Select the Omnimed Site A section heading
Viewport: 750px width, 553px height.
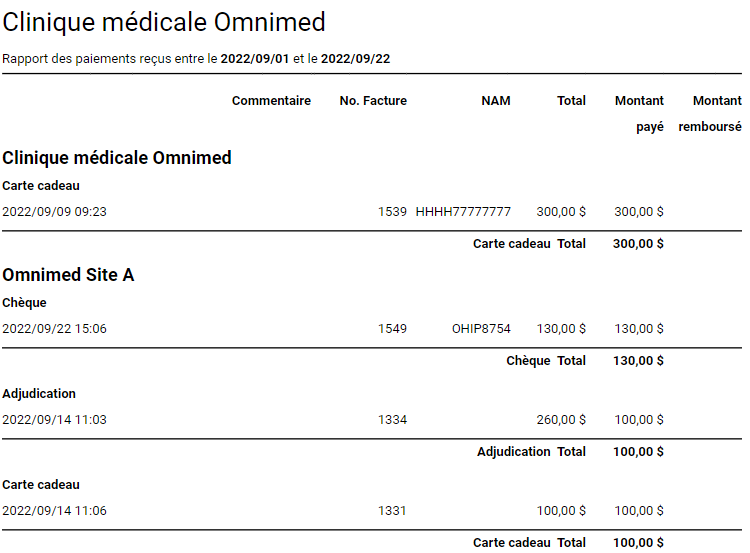[68, 274]
